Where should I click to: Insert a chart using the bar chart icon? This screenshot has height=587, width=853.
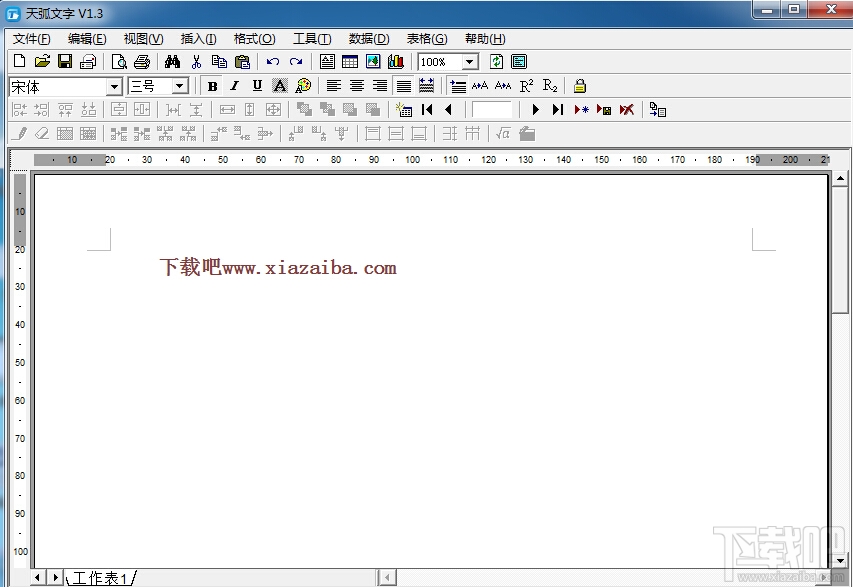tap(396, 61)
